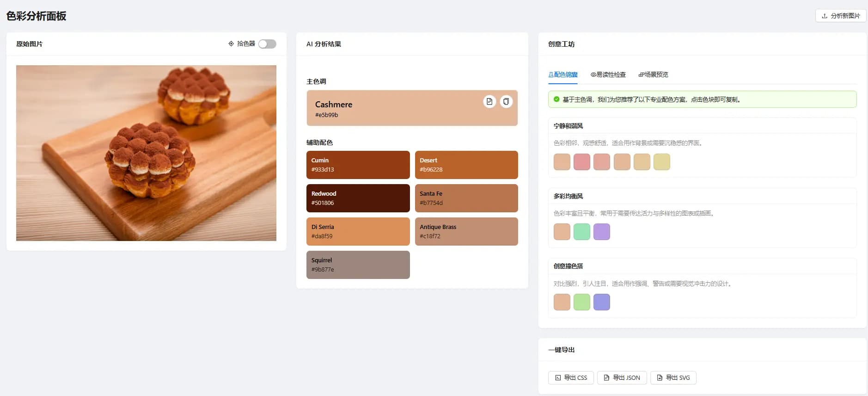Click the 导出 JSON button
Image resolution: width=868 pixels, height=396 pixels.
[622, 377]
